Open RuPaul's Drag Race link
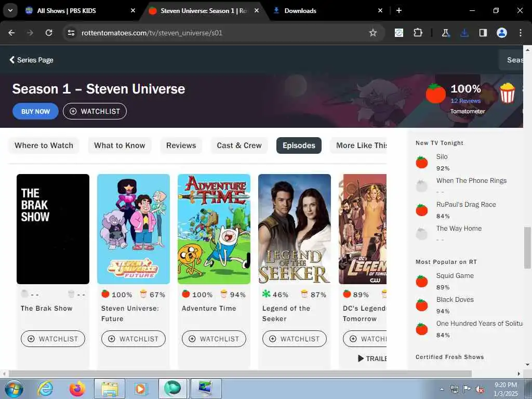 [x=466, y=205]
